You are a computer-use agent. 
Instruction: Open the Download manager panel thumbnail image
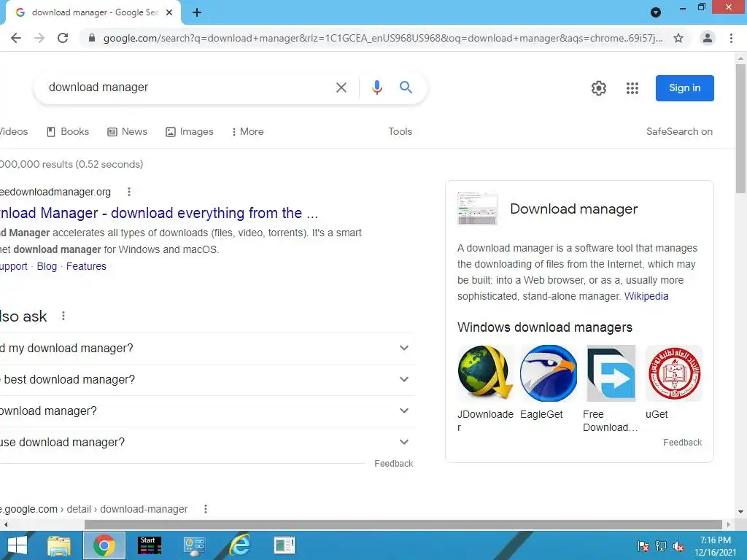477,209
